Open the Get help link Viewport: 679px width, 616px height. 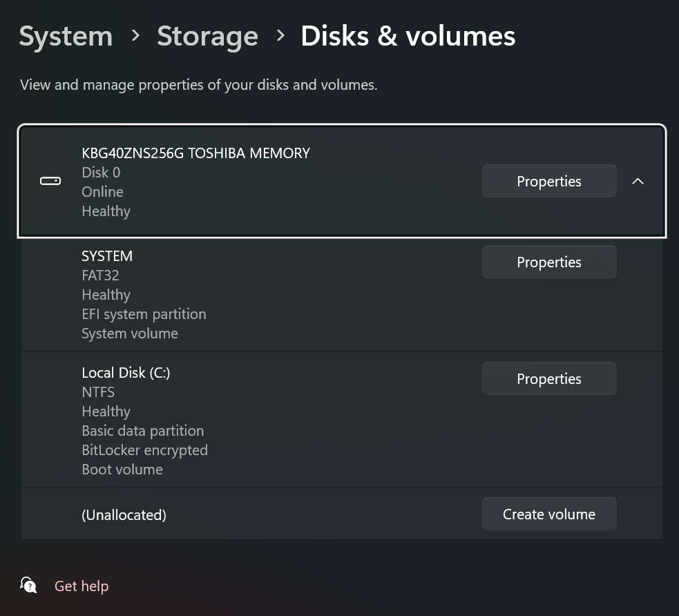pos(81,585)
